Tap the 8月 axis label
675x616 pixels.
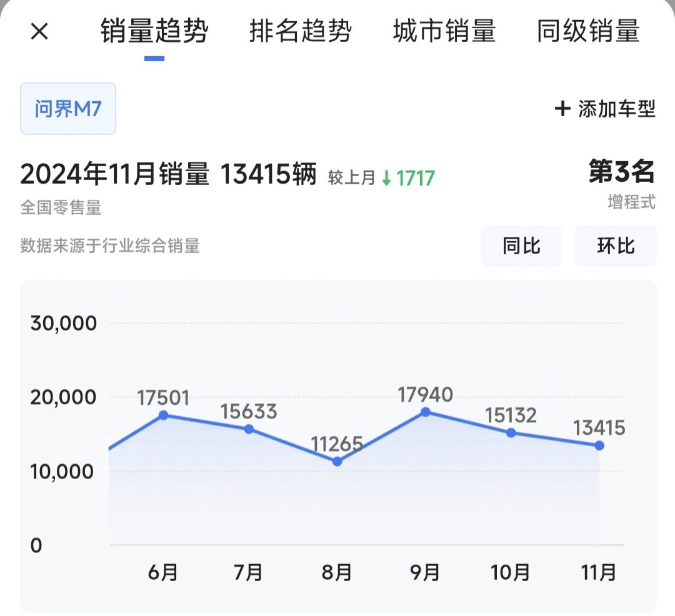tap(337, 572)
